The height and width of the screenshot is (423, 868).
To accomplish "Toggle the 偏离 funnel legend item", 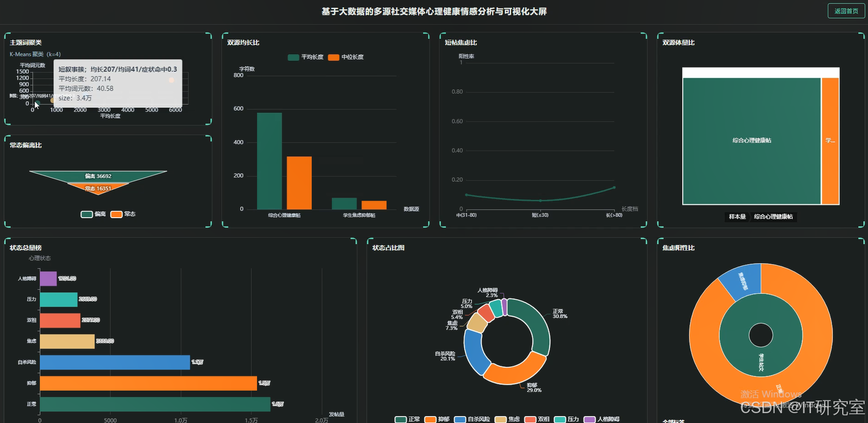I will coord(93,214).
